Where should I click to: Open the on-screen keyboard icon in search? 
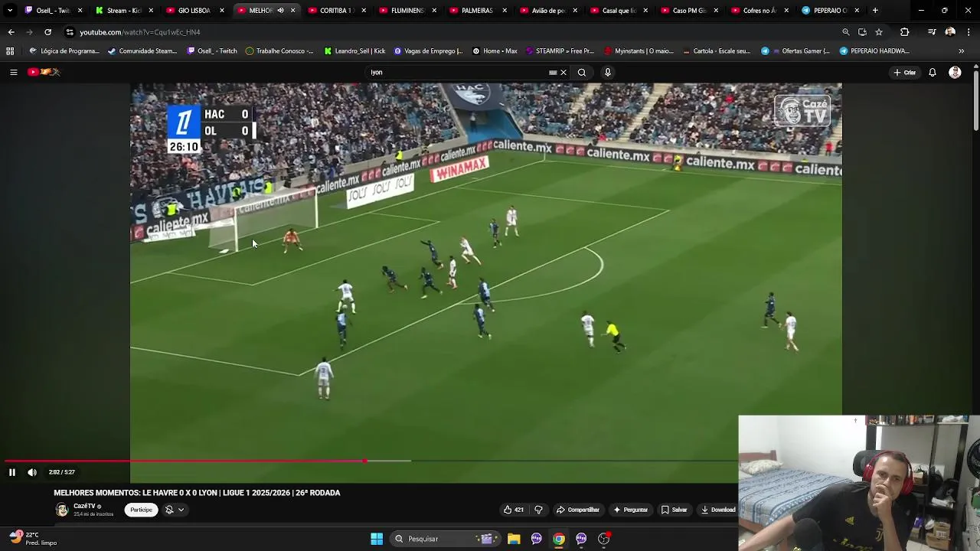[553, 73]
